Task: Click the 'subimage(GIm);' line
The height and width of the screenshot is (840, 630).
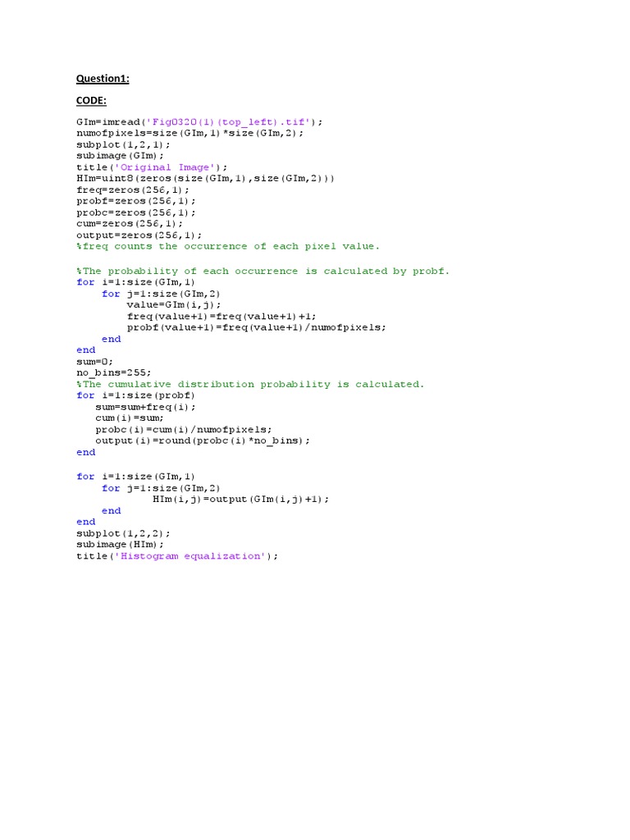Action: [x=120, y=156]
